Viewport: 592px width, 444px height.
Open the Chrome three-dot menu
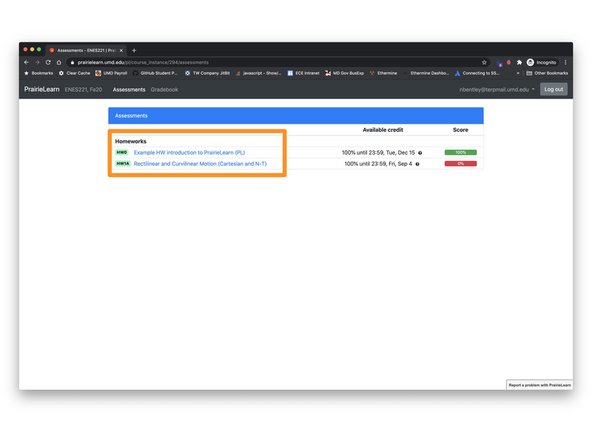point(566,62)
